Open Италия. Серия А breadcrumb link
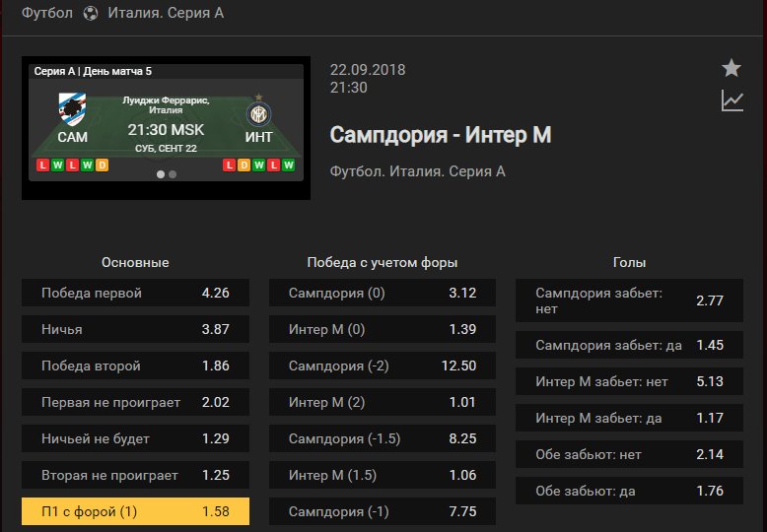The height and width of the screenshot is (532, 767). tap(166, 13)
